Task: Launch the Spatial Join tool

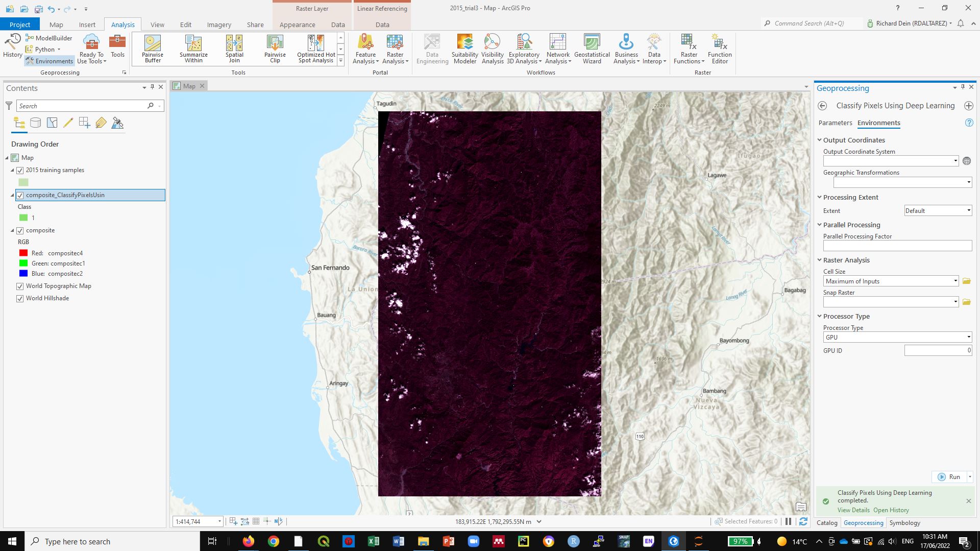Action: (x=234, y=49)
